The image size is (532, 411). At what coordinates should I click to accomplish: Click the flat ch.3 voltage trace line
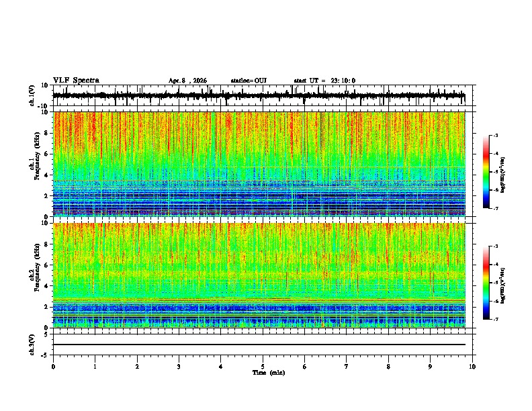point(259,345)
